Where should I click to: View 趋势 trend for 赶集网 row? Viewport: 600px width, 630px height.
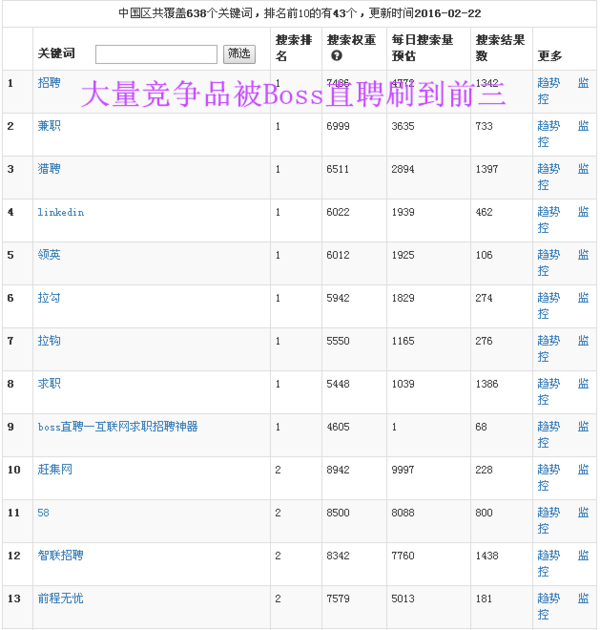point(549,469)
